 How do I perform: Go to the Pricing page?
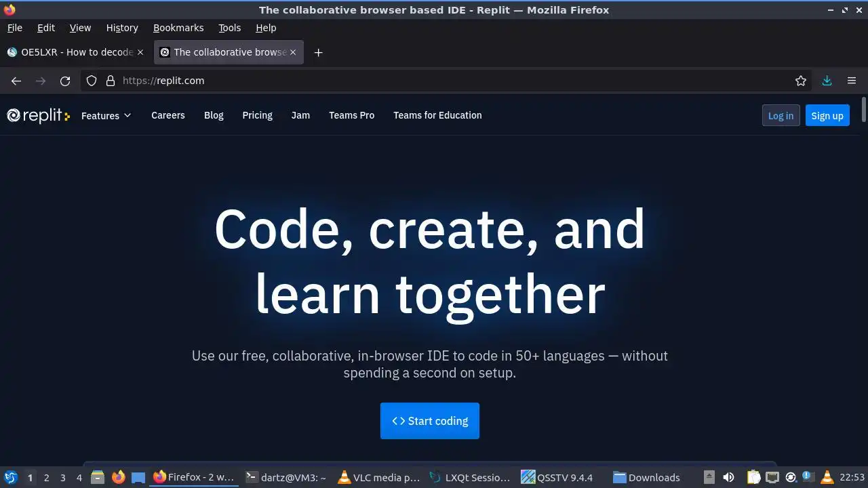click(258, 115)
